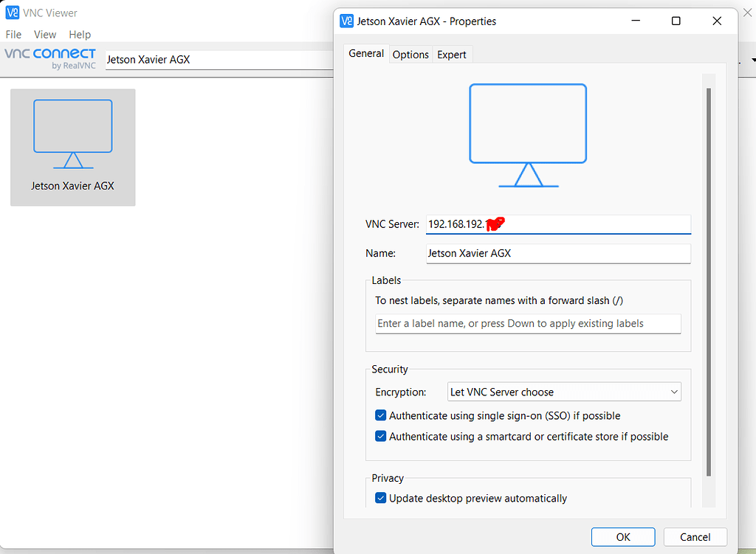Image resolution: width=756 pixels, height=554 pixels.
Task: Click the Name input field
Action: [558, 254]
